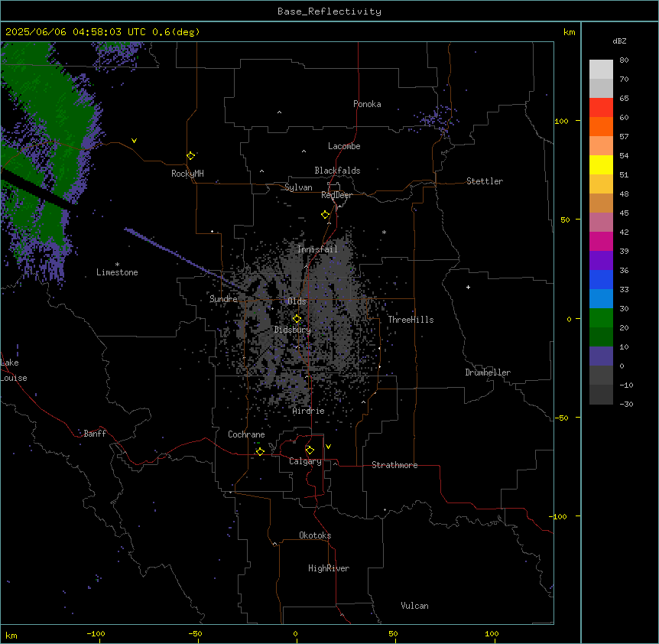The image size is (659, 644).
Task: Click the -100 tick on bottom axis
Action: click(x=96, y=633)
